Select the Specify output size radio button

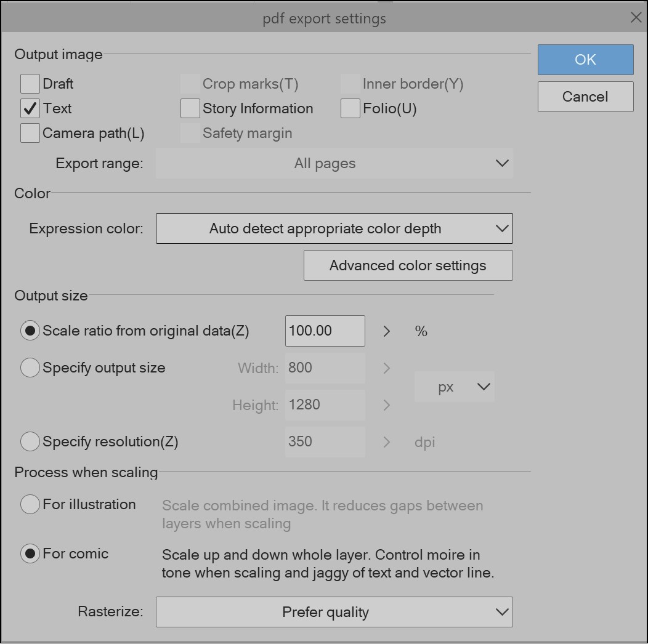pos(30,368)
